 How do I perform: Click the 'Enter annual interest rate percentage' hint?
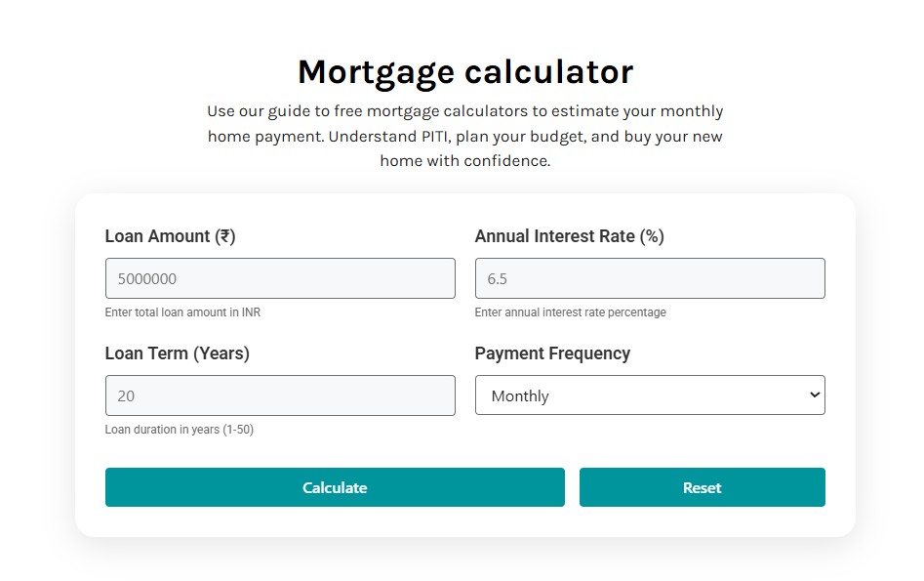pyautogui.click(x=570, y=312)
